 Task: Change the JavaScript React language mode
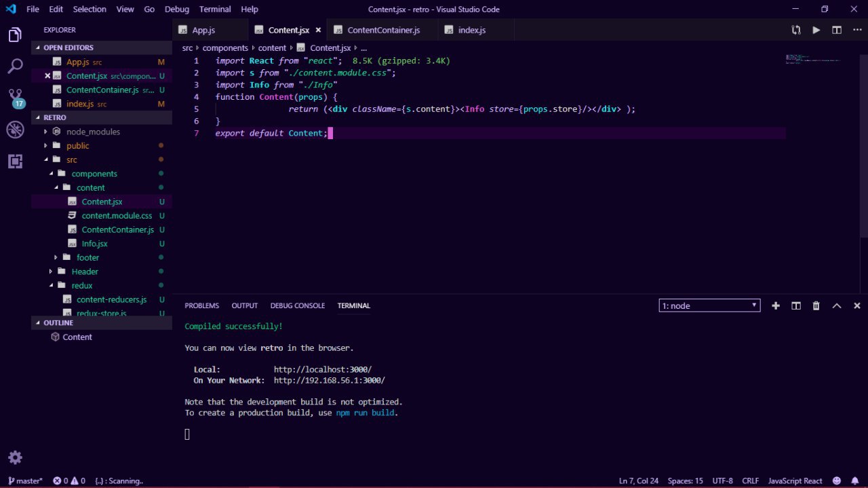coord(795,481)
